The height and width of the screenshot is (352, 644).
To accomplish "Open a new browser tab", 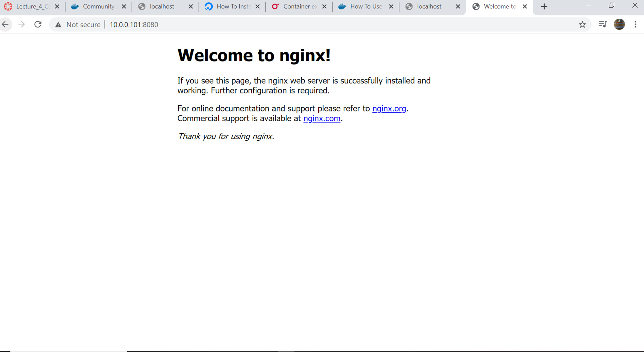I will 544,6.
